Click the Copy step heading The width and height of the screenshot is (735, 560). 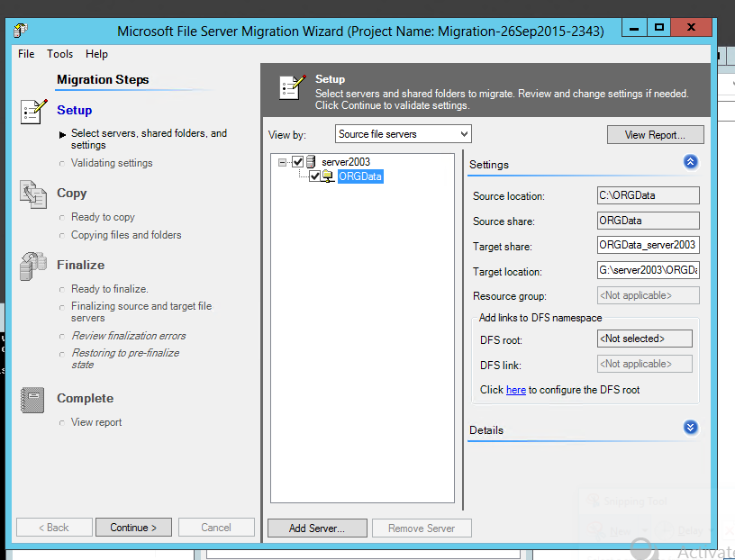[72, 193]
